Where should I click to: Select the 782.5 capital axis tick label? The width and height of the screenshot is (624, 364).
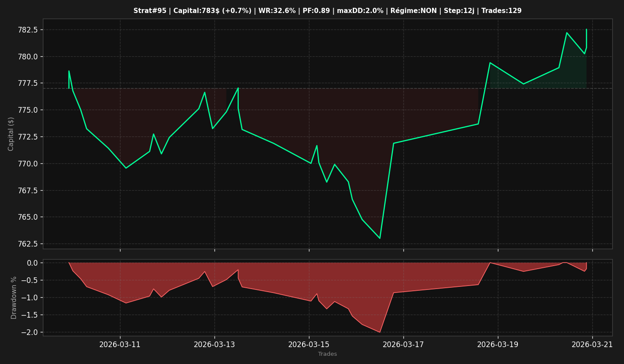tap(28, 30)
